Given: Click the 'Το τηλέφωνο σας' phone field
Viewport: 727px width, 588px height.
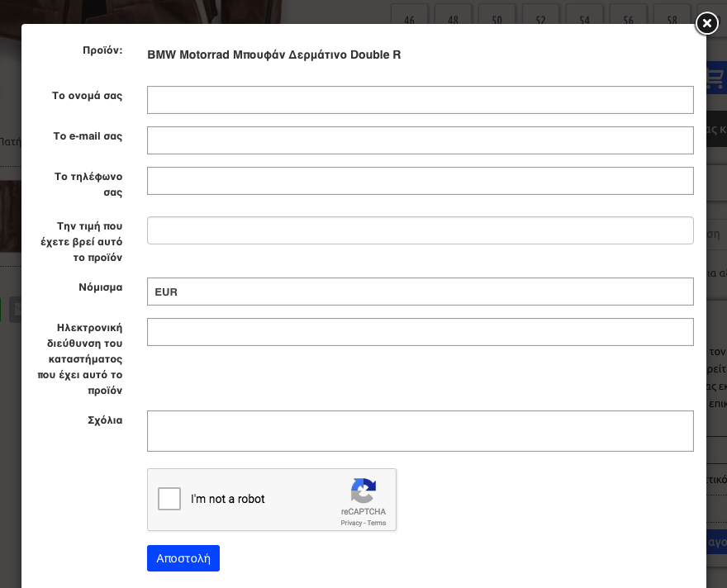Looking at the screenshot, I should (420, 181).
